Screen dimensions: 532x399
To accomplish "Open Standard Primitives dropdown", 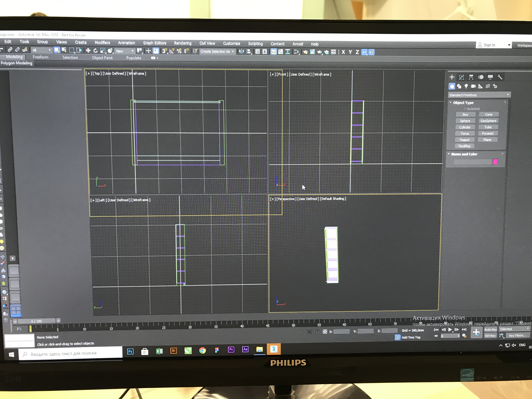I will pos(479,95).
